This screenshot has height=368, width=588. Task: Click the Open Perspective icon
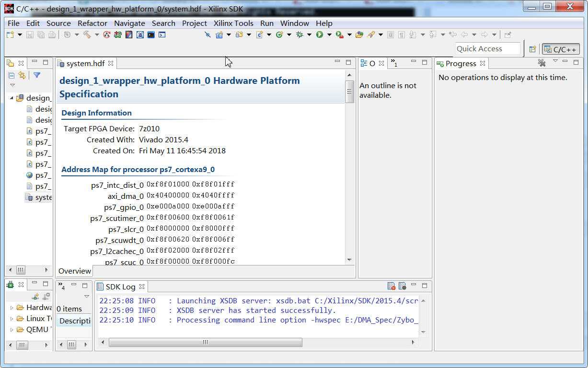tap(532, 49)
